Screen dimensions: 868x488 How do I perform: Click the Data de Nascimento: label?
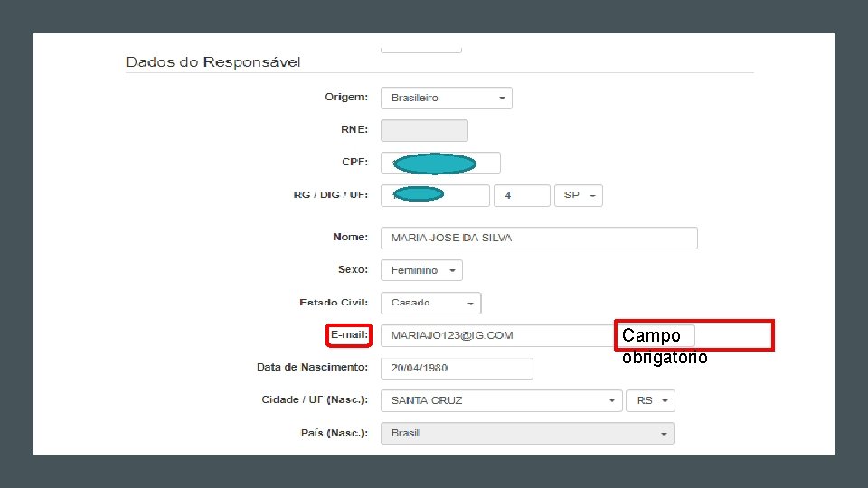[312, 367]
